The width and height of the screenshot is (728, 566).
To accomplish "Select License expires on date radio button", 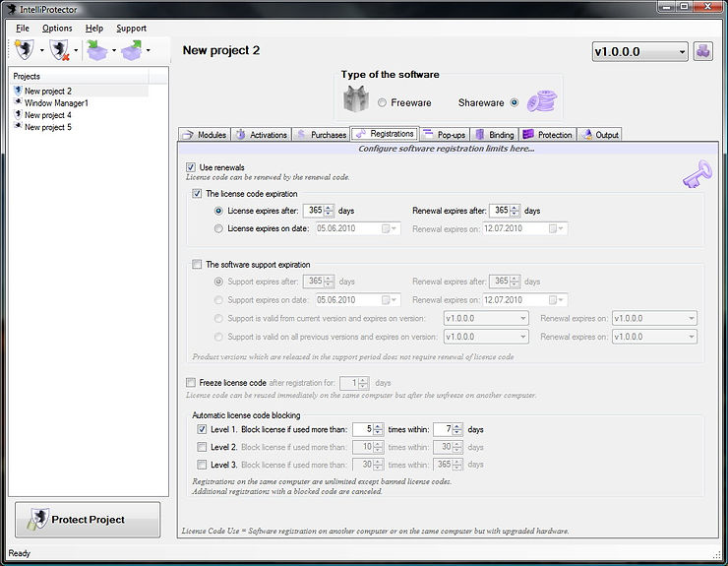I will [218, 228].
